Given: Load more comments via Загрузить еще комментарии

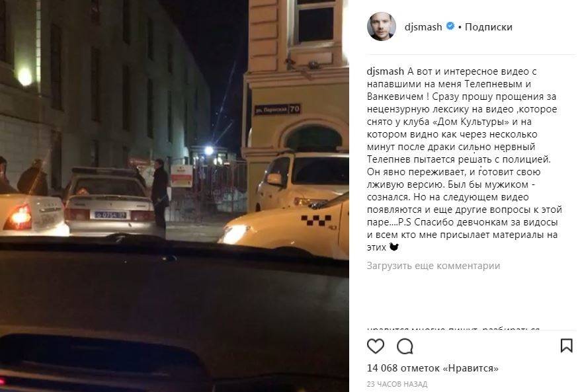Looking at the screenshot, I should (433, 266).
